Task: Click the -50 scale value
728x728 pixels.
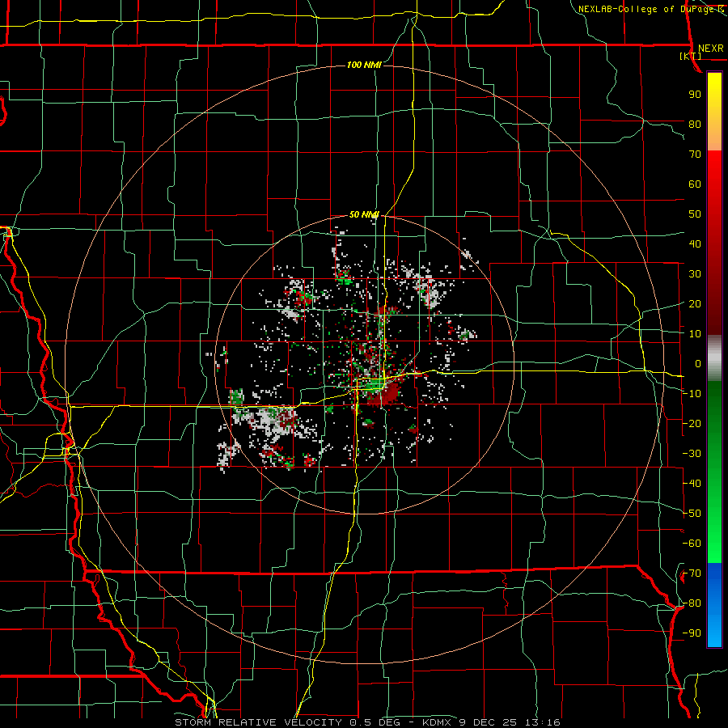Action: [692, 514]
